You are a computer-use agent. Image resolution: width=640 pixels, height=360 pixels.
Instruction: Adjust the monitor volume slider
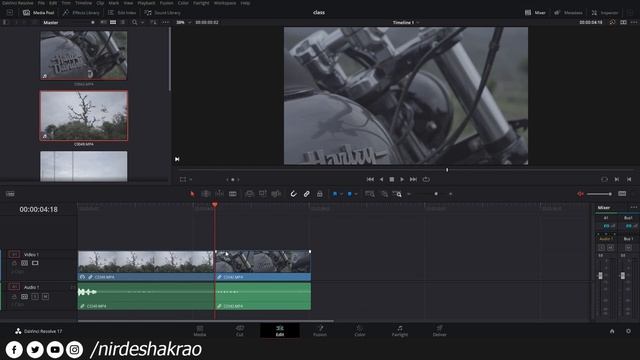599,194
